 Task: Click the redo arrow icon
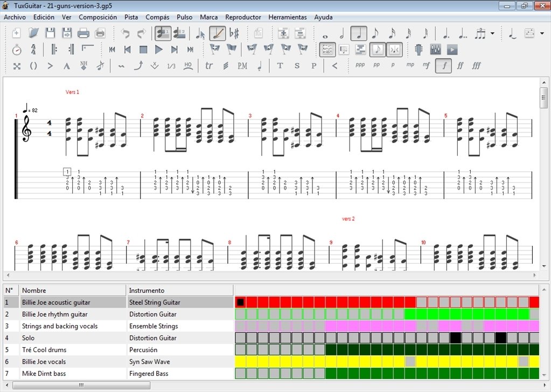pos(141,33)
